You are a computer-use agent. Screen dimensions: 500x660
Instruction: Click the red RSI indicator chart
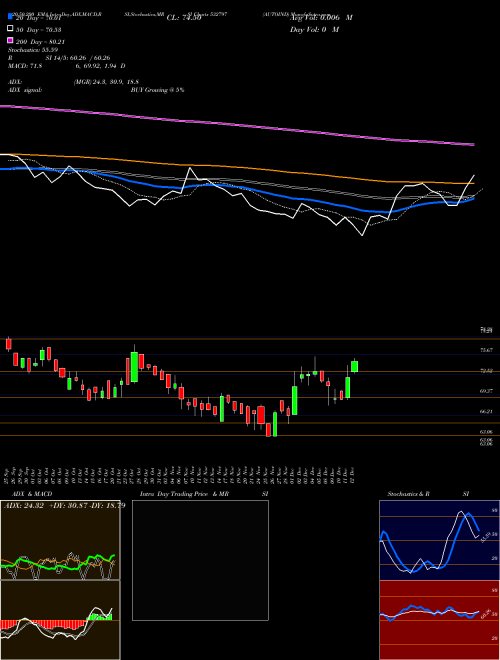439,620
